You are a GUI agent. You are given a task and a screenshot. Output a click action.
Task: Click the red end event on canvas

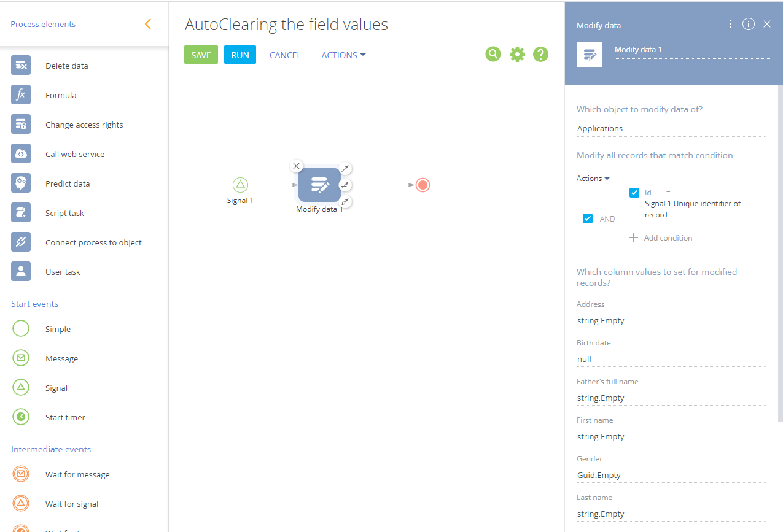click(x=423, y=185)
